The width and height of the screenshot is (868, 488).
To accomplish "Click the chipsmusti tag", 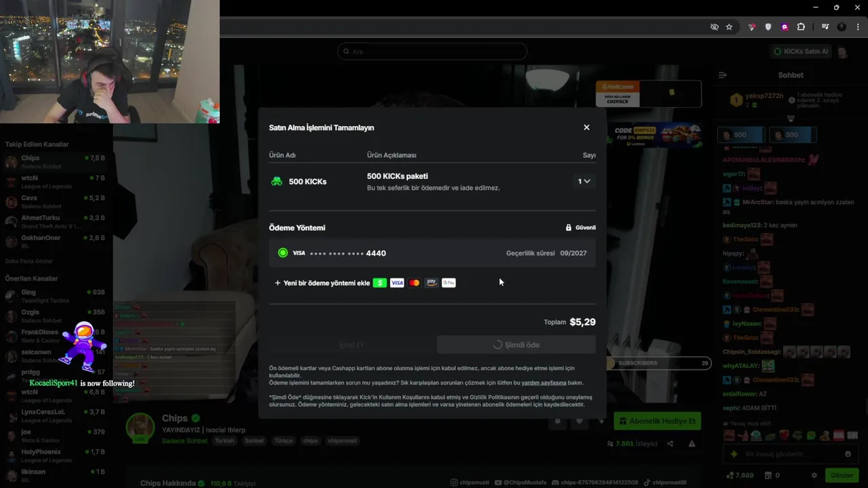I will (x=342, y=441).
